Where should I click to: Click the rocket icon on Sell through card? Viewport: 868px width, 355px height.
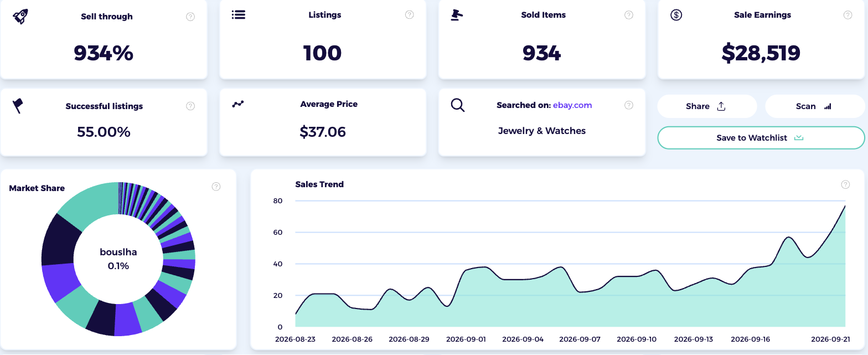[20, 16]
